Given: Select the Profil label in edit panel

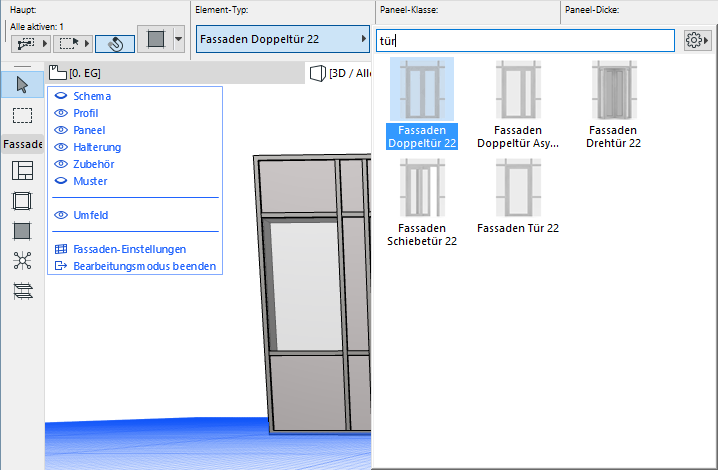Looking at the screenshot, I should coord(86,113).
